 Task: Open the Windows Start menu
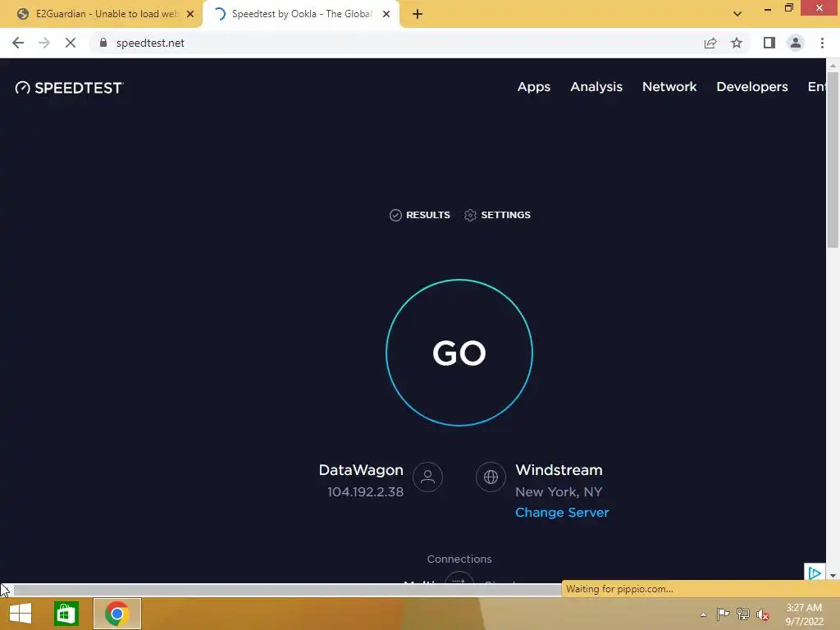(x=21, y=614)
